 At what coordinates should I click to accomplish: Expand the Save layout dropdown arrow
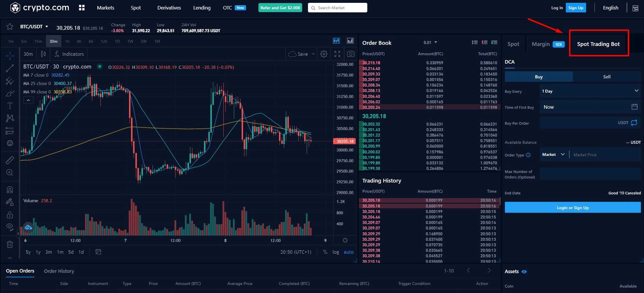pos(313,54)
